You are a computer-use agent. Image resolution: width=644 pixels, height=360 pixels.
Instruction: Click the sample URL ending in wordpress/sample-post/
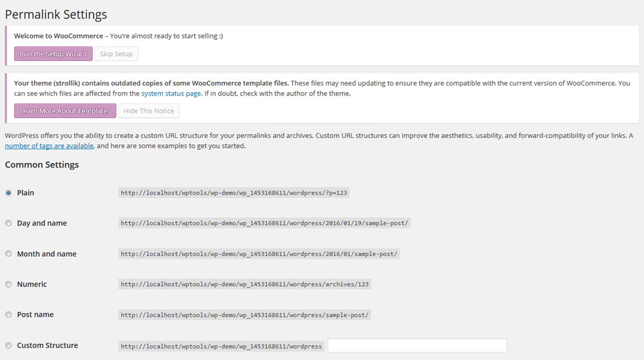[245, 315]
